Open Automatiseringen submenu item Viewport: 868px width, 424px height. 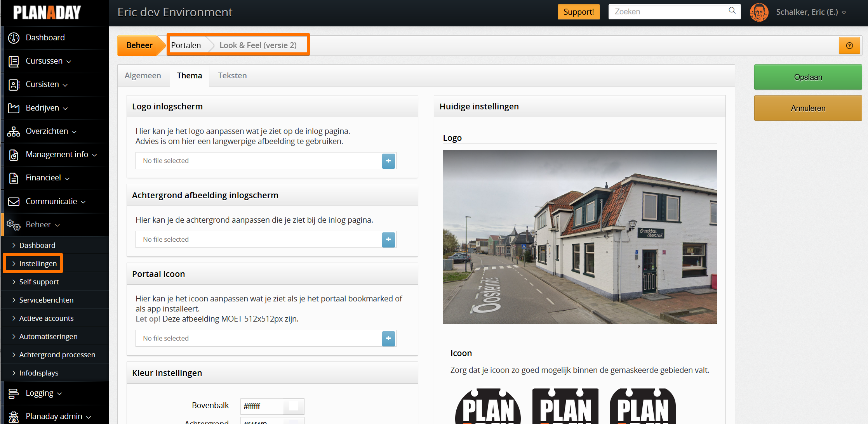[48, 336]
